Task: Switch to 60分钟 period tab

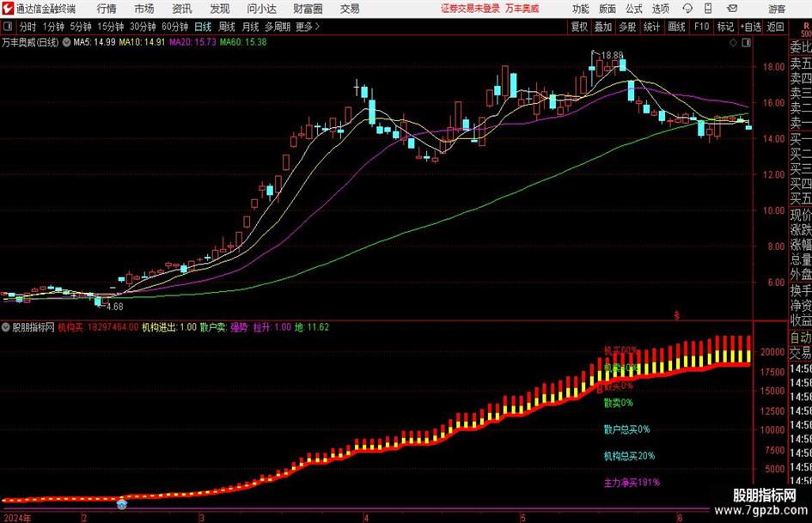Action: (x=175, y=27)
